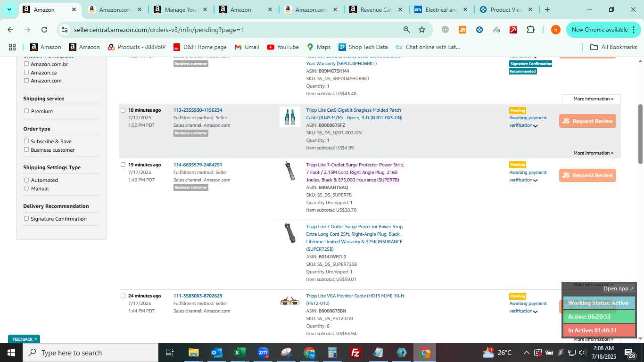Check the Subscribe & Save order type
644x362 pixels.
click(x=26, y=141)
